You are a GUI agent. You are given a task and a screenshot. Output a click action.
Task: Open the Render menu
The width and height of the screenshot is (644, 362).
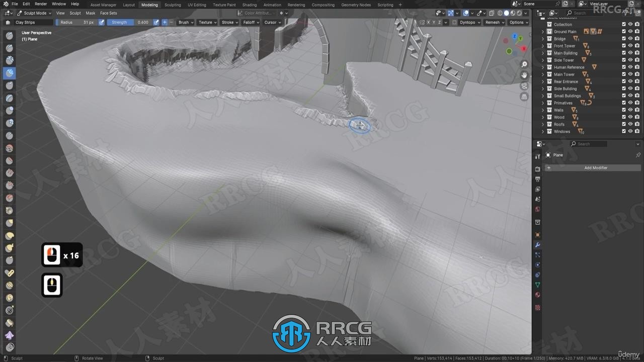pos(41,4)
